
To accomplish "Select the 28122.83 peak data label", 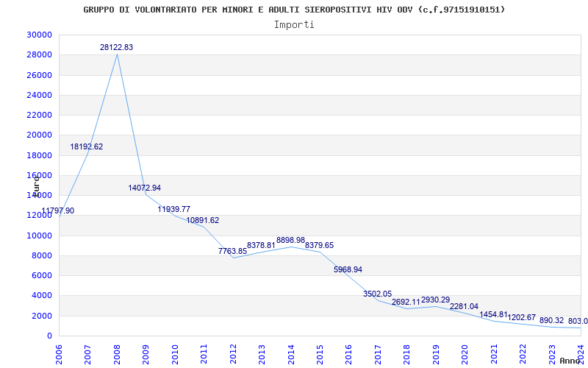I will coord(116,47).
